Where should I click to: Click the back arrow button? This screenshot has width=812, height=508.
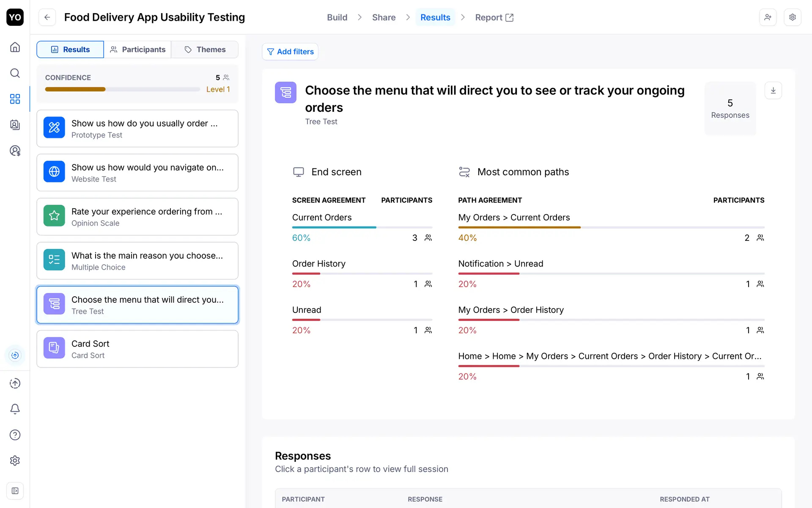tap(47, 17)
